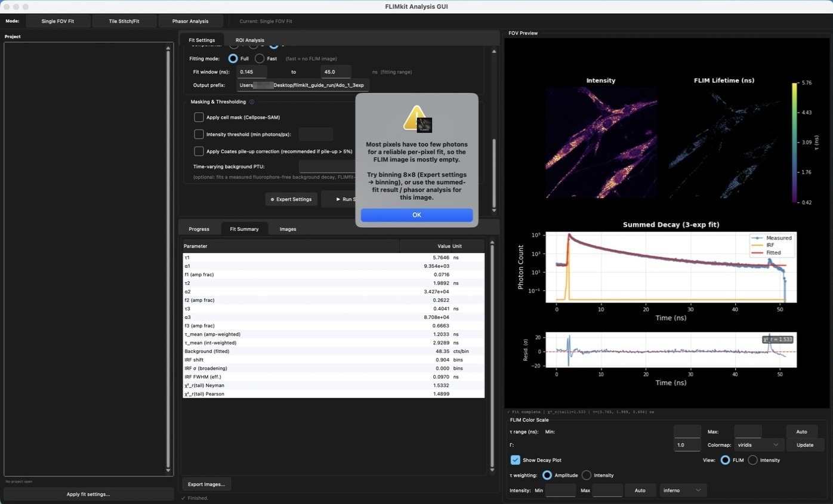Screen dimensions: 833x504
Task: Select Phasor Analysis mode
Action: (190, 21)
